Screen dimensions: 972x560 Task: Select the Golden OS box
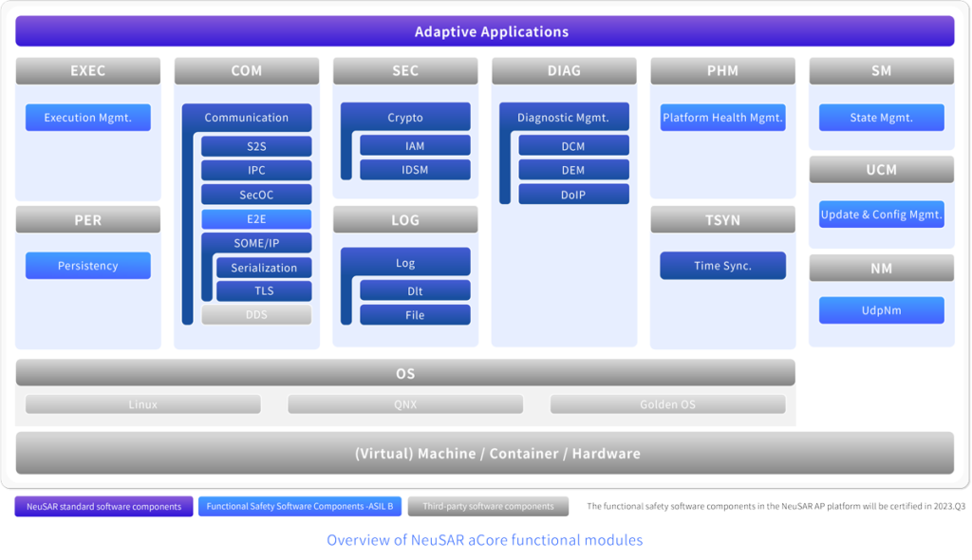pyautogui.click(x=667, y=404)
